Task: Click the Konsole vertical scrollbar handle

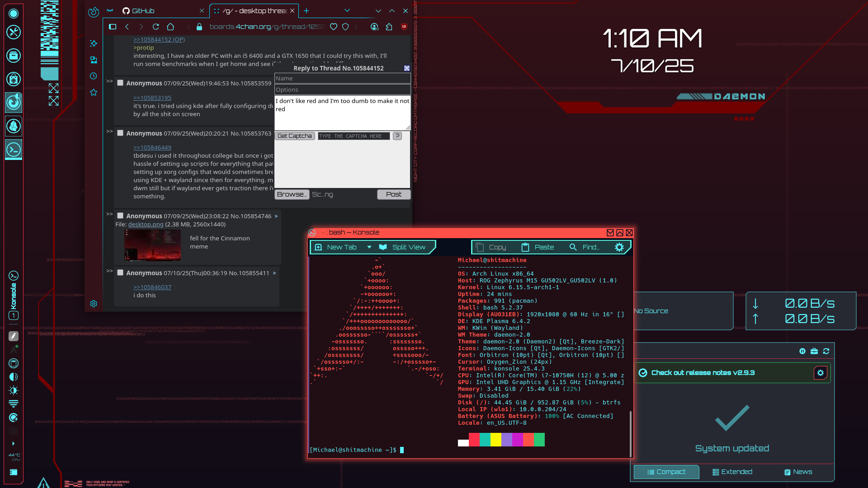Action: (631, 434)
